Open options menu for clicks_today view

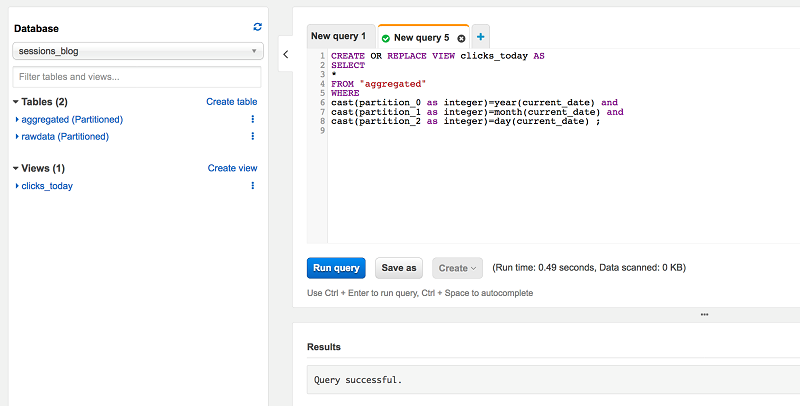click(253, 186)
